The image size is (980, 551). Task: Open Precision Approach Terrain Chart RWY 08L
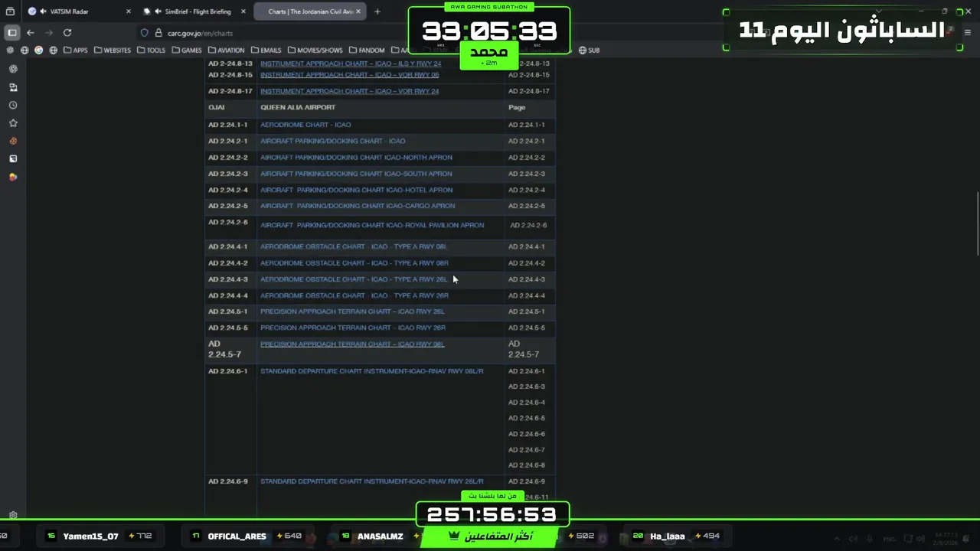click(352, 344)
